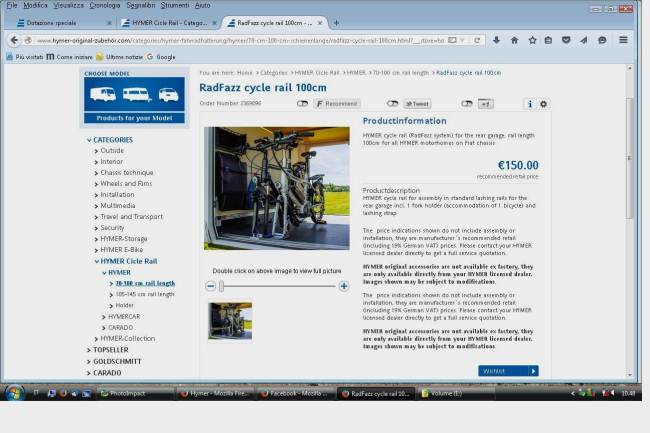This screenshot has height=433, width=650.
Task: Click the settings gear icon beside info
Action: point(544,104)
